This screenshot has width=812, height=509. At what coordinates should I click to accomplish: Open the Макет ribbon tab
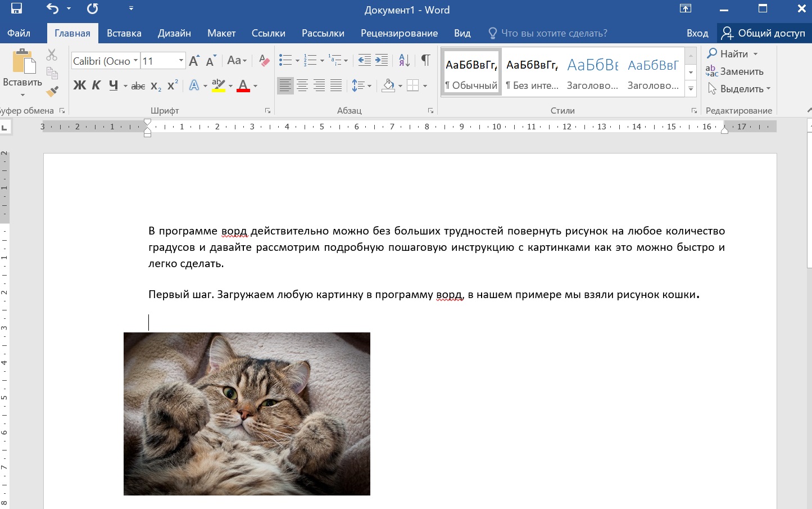[x=221, y=33]
